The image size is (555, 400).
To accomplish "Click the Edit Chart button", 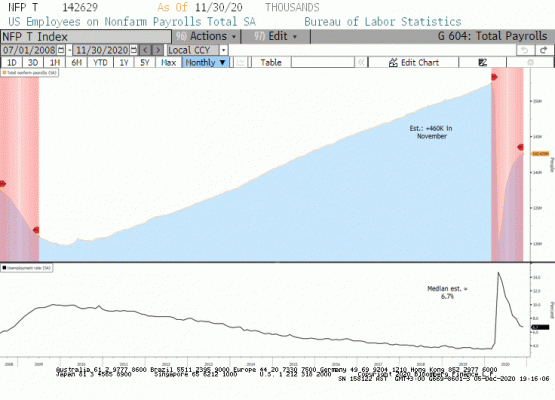I will tap(413, 63).
